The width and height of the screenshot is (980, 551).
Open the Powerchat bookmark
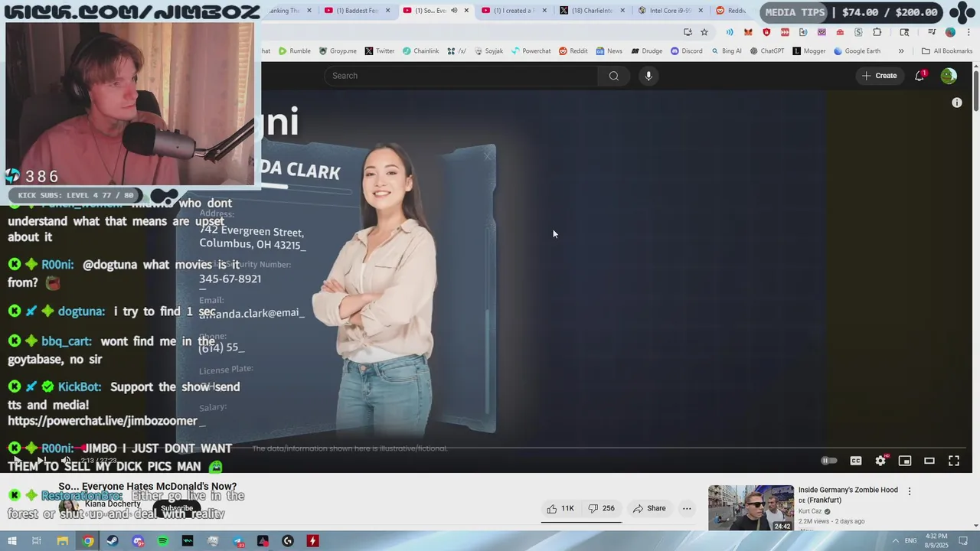pos(531,51)
